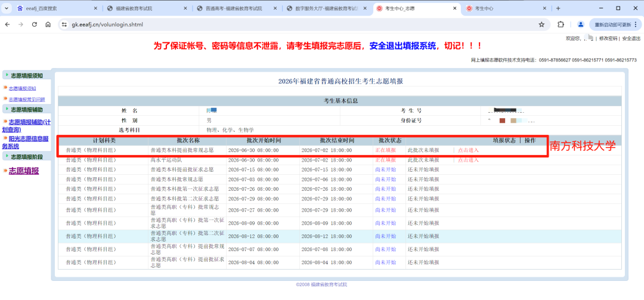
Task: Click the 计划科类 column header
Action: pyautogui.click(x=104, y=140)
